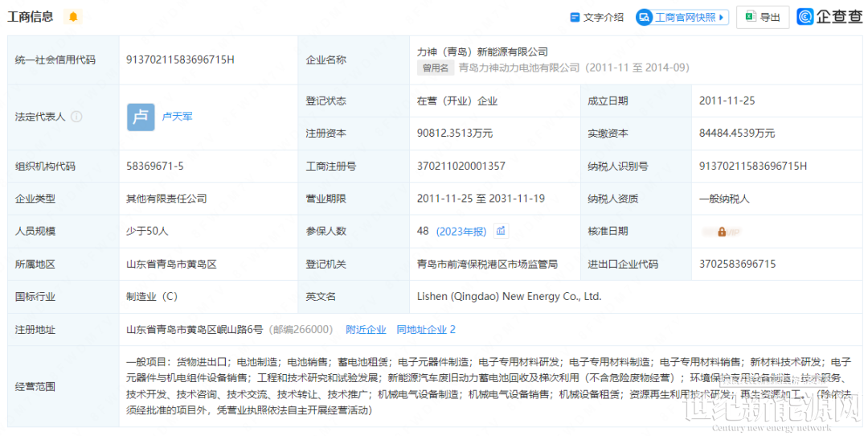Click the blue 卢 avatar icon
This screenshot has height=436, width=868.
(141, 117)
